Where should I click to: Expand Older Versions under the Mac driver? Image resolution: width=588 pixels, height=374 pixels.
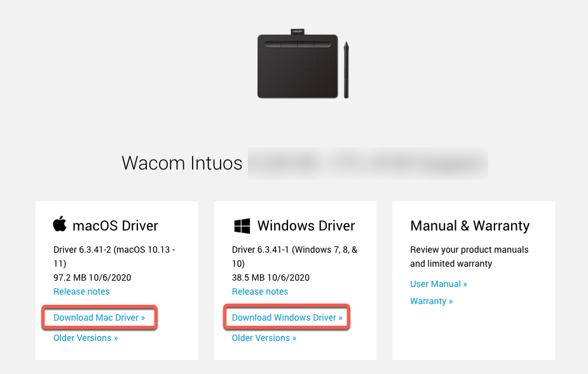(85, 338)
